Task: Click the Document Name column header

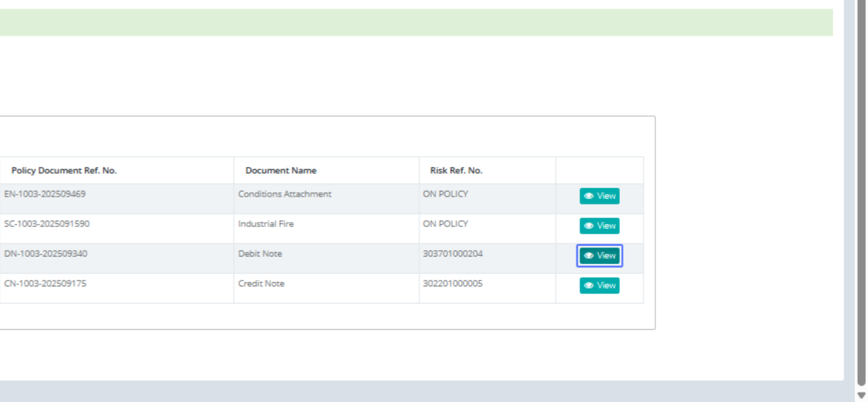Action: [281, 171]
